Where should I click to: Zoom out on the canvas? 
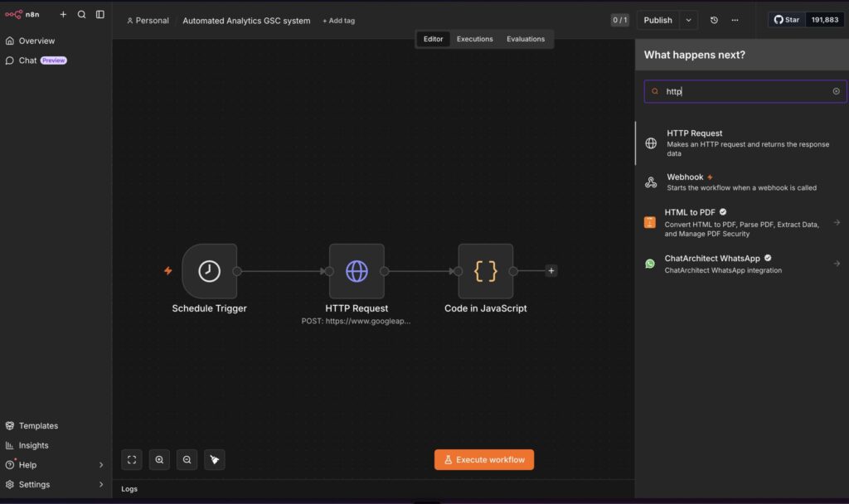(x=187, y=459)
